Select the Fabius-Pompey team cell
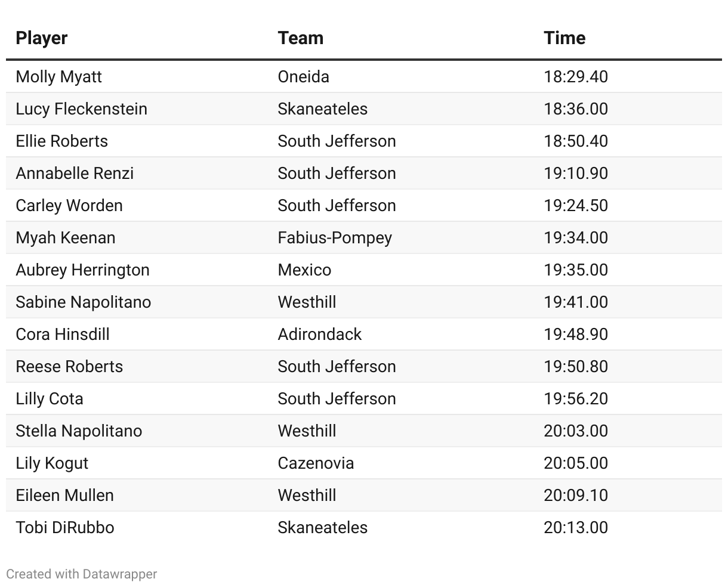728x588 pixels. pos(335,238)
